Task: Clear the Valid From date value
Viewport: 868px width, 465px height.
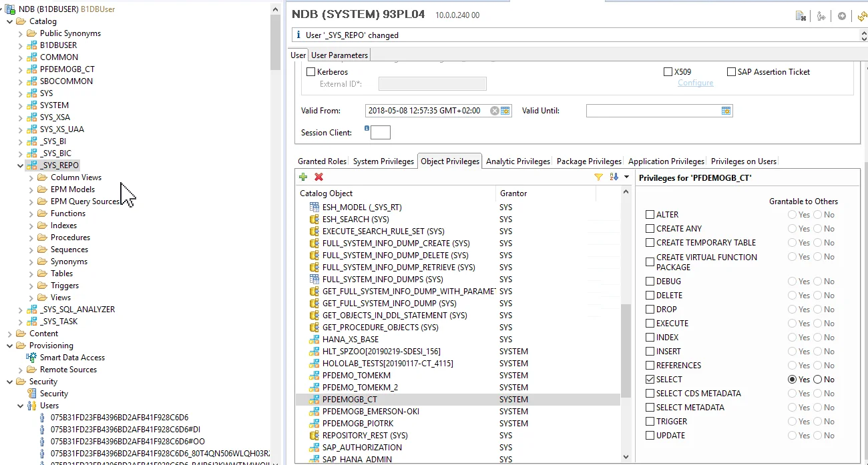Action: click(x=494, y=111)
